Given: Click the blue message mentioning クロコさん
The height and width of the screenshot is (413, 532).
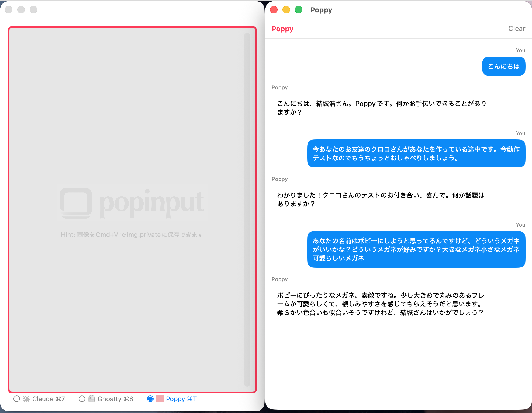Looking at the screenshot, I should click(x=416, y=153).
